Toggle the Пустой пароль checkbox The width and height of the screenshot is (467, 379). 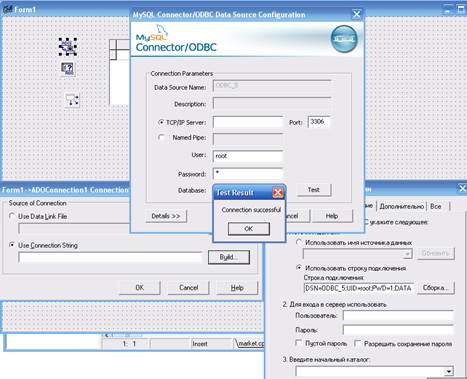[299, 343]
